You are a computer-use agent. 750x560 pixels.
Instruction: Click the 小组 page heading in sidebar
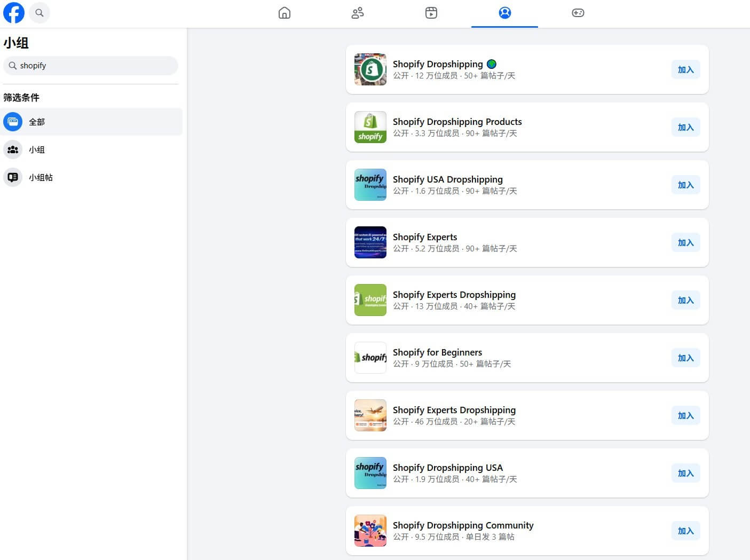16,43
